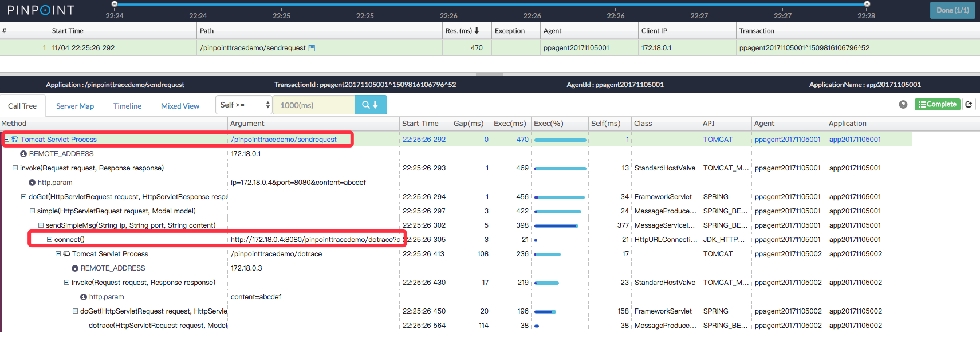
Task: Collapse the second invoke(Request request) node
Action: [x=67, y=283]
